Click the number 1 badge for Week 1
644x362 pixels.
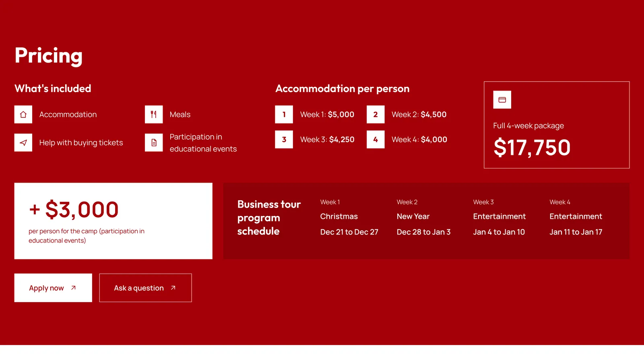(x=284, y=115)
